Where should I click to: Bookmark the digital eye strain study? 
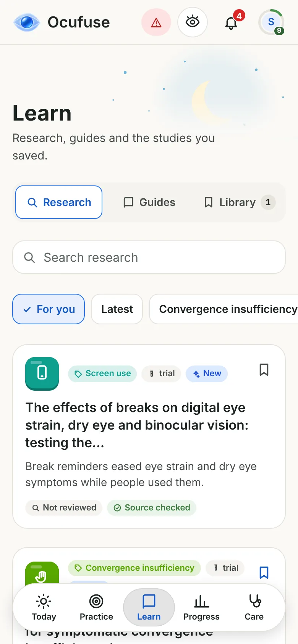coord(264,370)
